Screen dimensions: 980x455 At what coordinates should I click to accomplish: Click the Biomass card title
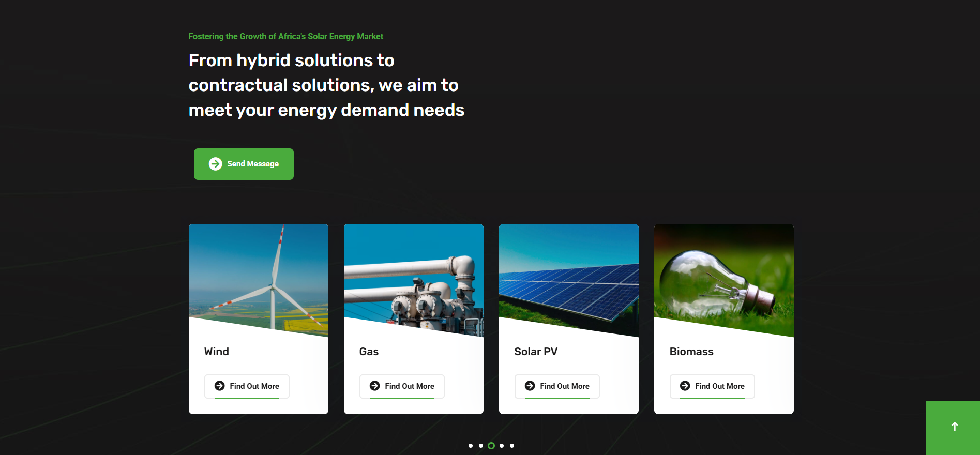(691, 352)
